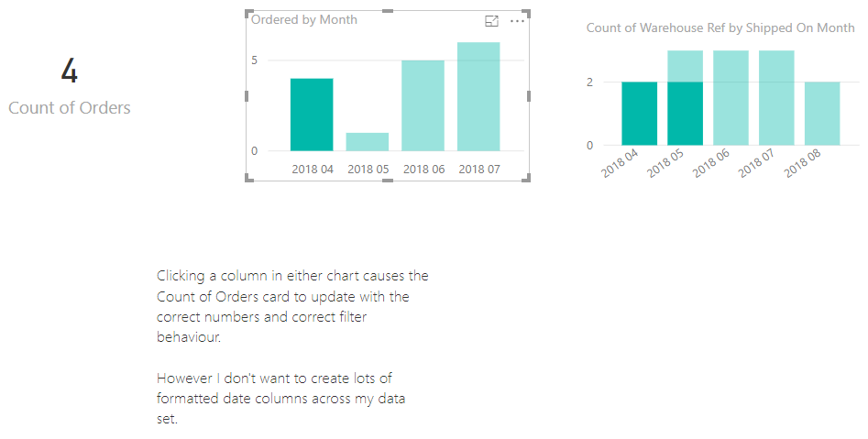Screen dimensions: 868x439
Task: Select the 2018 05 bar in Ordered by Month
Action: [367, 142]
